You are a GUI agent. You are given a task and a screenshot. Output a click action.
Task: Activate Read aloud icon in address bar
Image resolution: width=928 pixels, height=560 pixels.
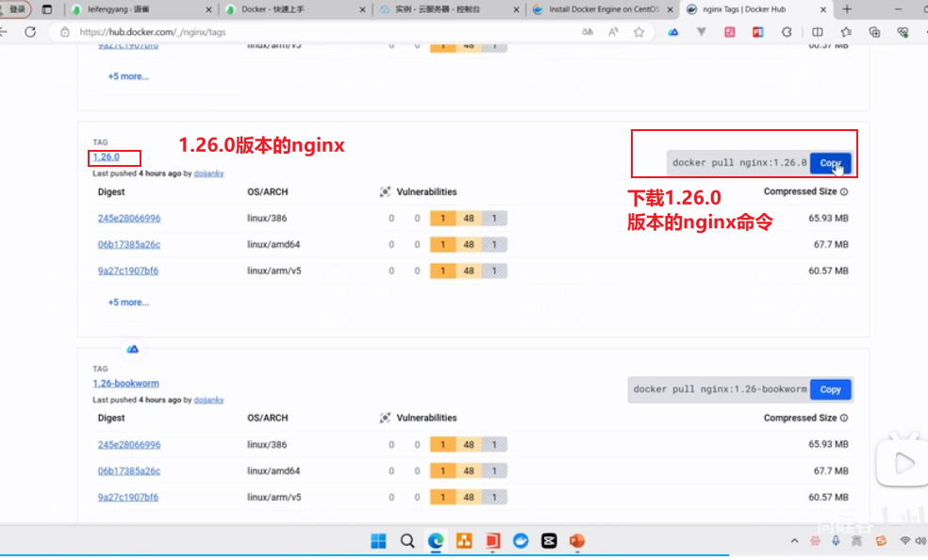click(613, 32)
